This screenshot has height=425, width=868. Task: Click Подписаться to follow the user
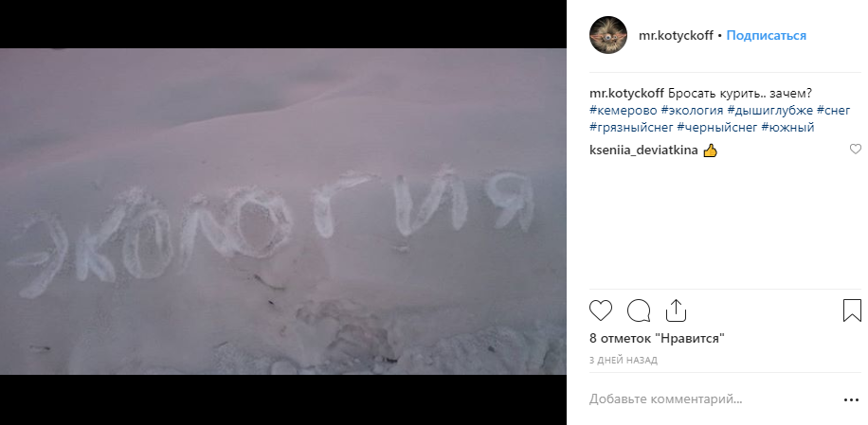point(767,36)
